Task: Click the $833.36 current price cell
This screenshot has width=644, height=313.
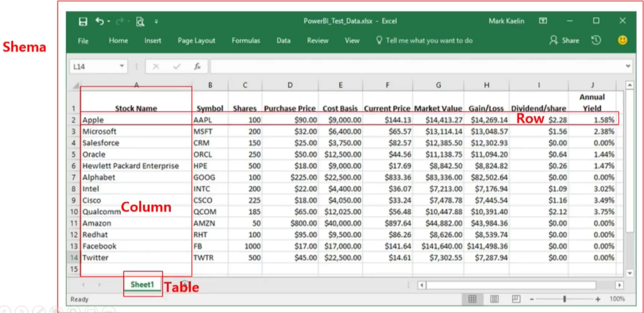Action: (388, 177)
